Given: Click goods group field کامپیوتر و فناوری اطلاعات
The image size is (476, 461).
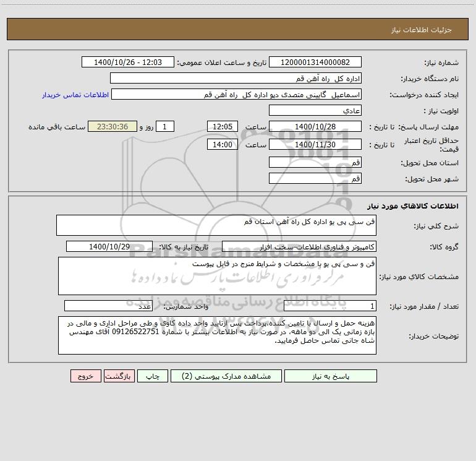Looking at the screenshot, I should pos(299,246).
